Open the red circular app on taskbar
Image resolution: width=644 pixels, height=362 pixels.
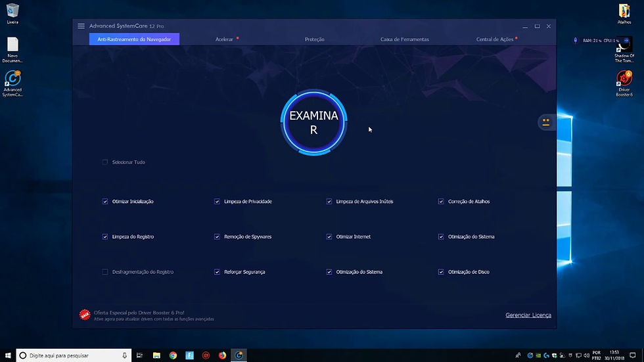tap(206, 355)
